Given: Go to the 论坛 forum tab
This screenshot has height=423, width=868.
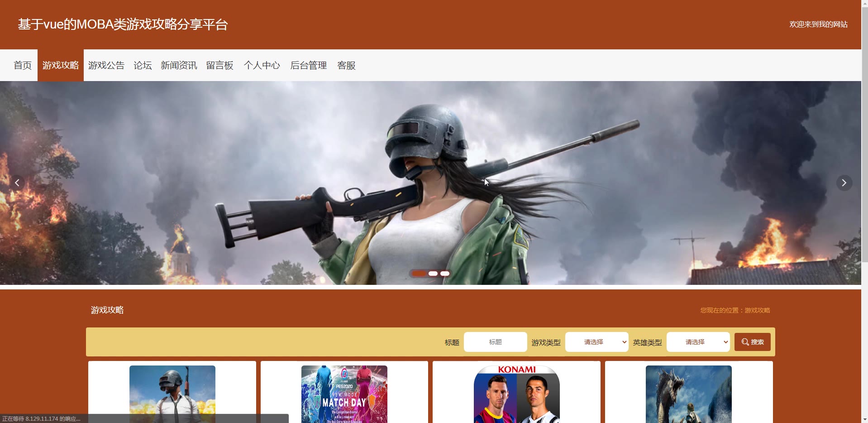Looking at the screenshot, I should [143, 65].
